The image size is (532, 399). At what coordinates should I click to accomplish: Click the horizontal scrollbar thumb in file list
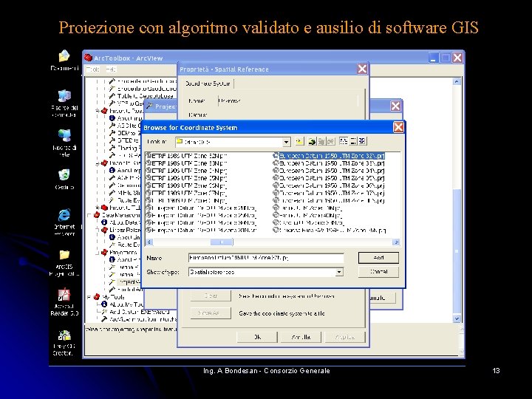(x=222, y=242)
